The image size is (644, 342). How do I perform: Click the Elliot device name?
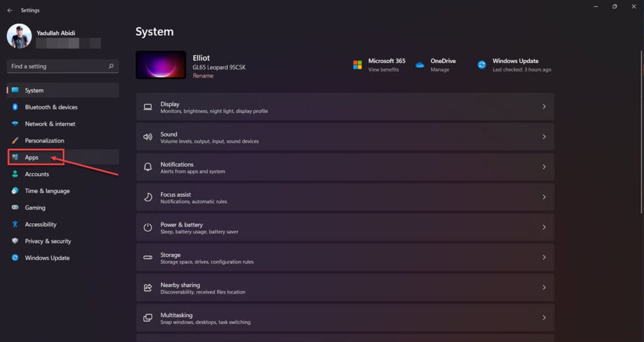click(201, 58)
